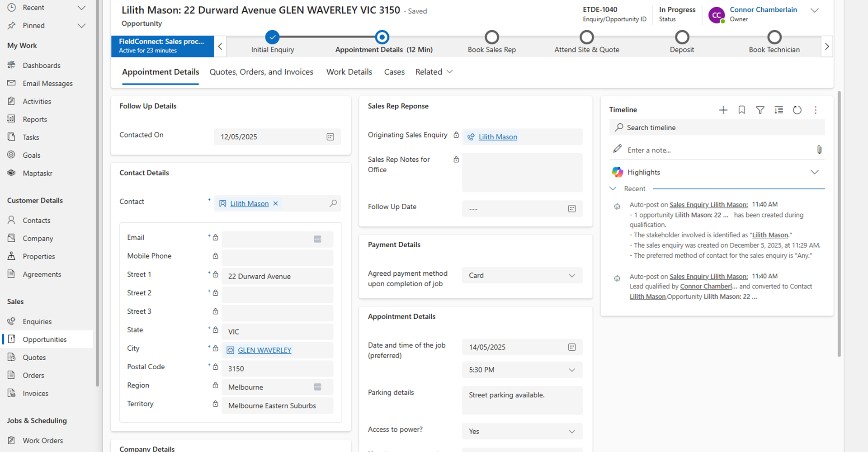Open Connor Chamberlain owner link
Image resolution: width=868 pixels, height=452 pixels.
tap(763, 9)
